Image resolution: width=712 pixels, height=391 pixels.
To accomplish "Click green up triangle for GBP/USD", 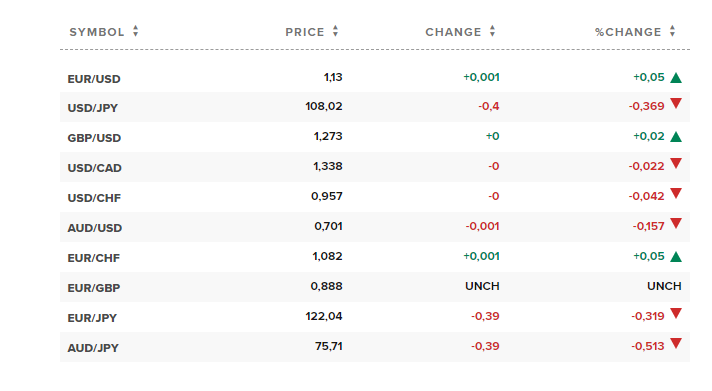I will point(676,137).
